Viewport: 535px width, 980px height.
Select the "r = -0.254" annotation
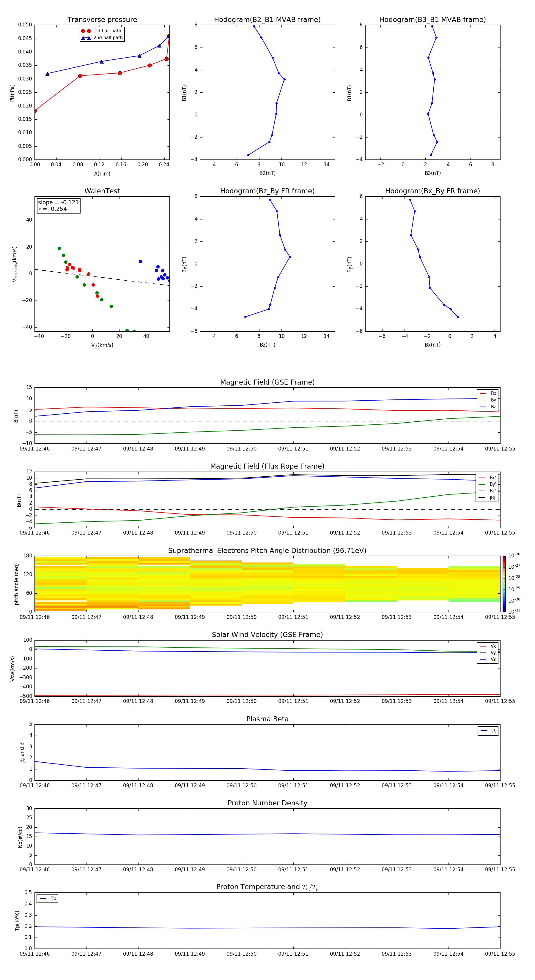pyautogui.click(x=52, y=209)
